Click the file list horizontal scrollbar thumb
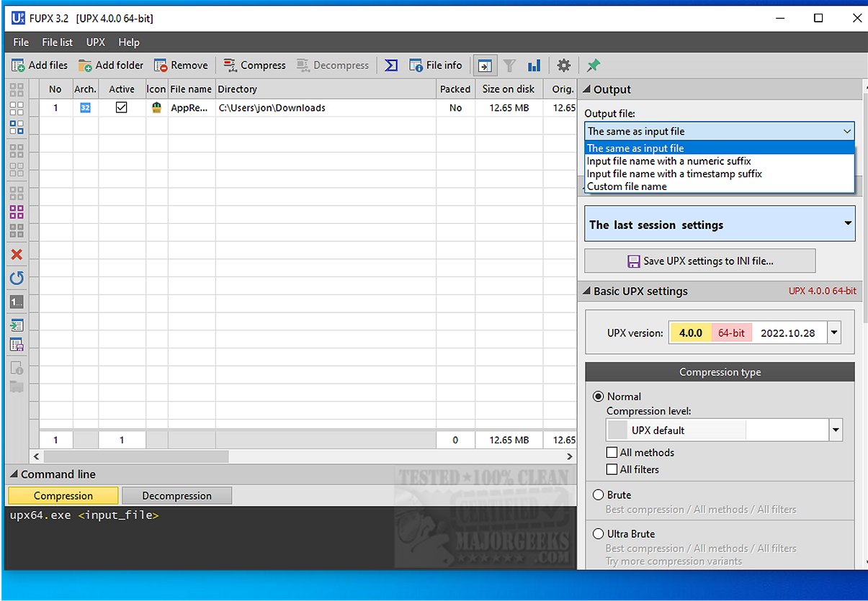The height and width of the screenshot is (601, 868). 135,456
